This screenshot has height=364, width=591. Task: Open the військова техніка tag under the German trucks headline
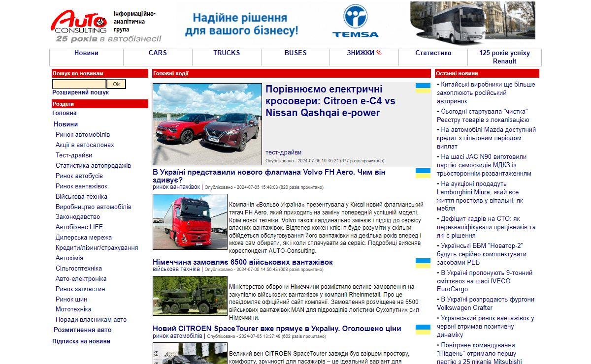point(176,269)
